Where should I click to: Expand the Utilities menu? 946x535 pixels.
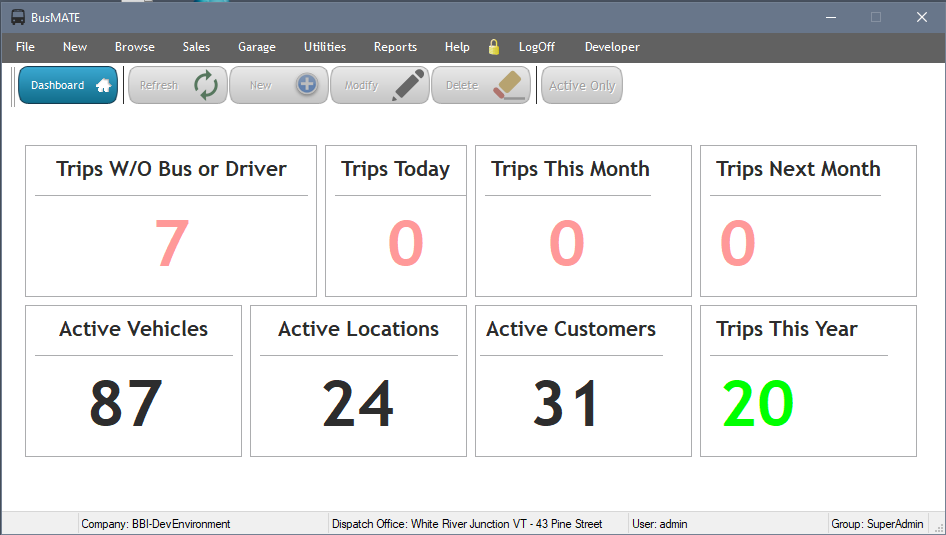tap(325, 47)
